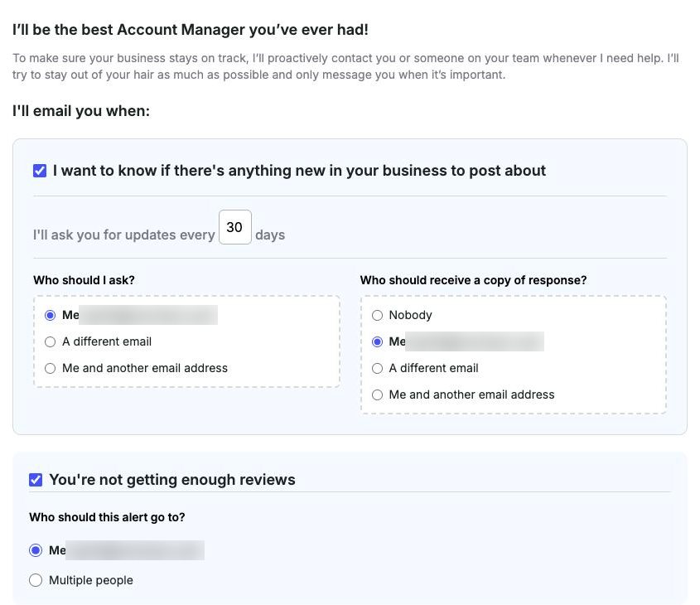Select 'A different email' for copy of response

(x=377, y=368)
